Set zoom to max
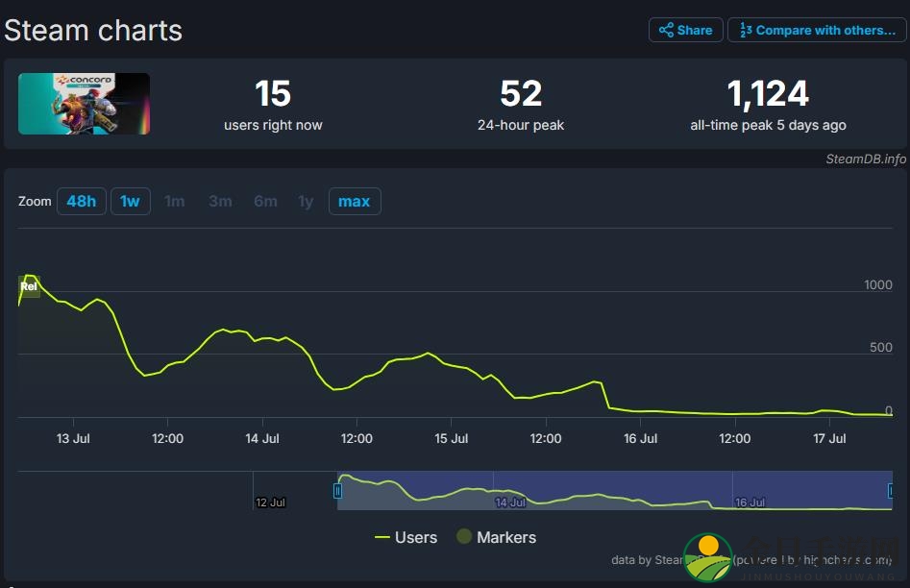 point(355,202)
